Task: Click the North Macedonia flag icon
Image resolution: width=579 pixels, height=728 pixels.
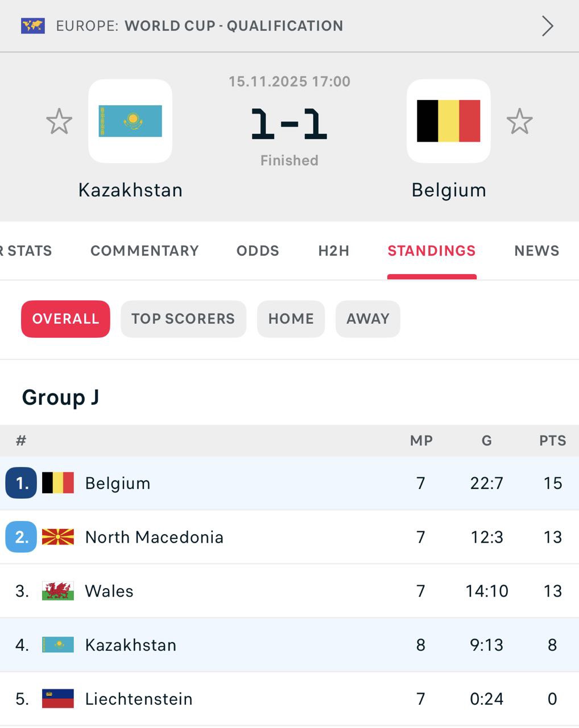Action: coord(58,537)
